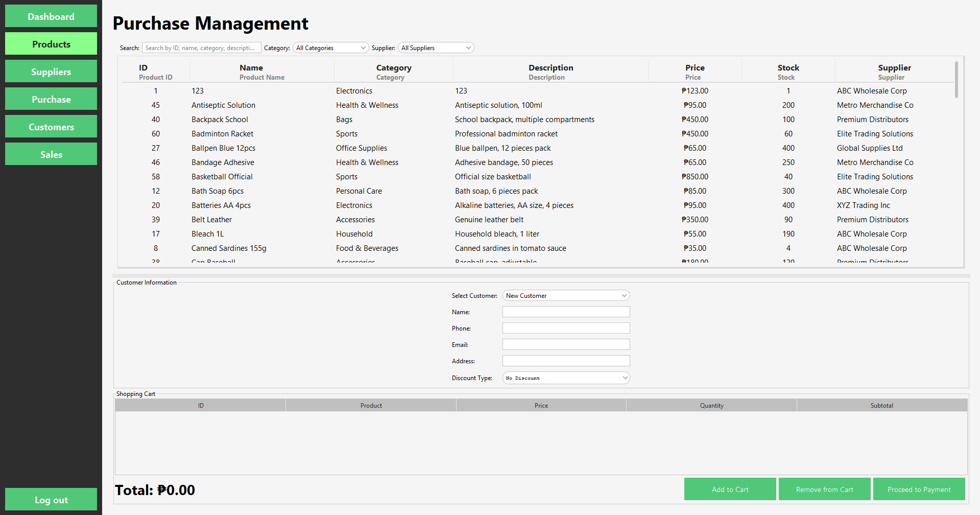Expand the All Suppliers dropdown
The width and height of the screenshot is (980, 515).
tap(436, 48)
